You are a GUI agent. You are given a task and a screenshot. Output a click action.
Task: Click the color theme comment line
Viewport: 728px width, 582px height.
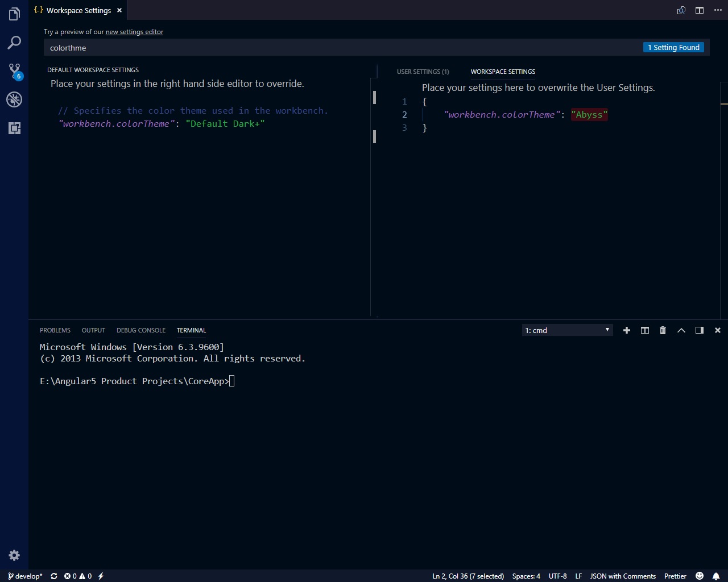point(193,110)
